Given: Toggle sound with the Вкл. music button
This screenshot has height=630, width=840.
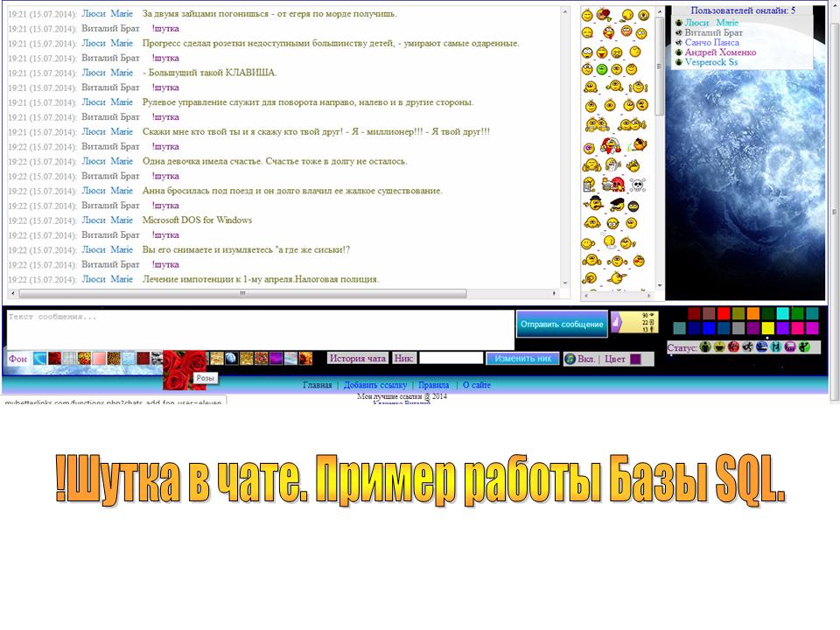Looking at the screenshot, I should click(x=580, y=359).
